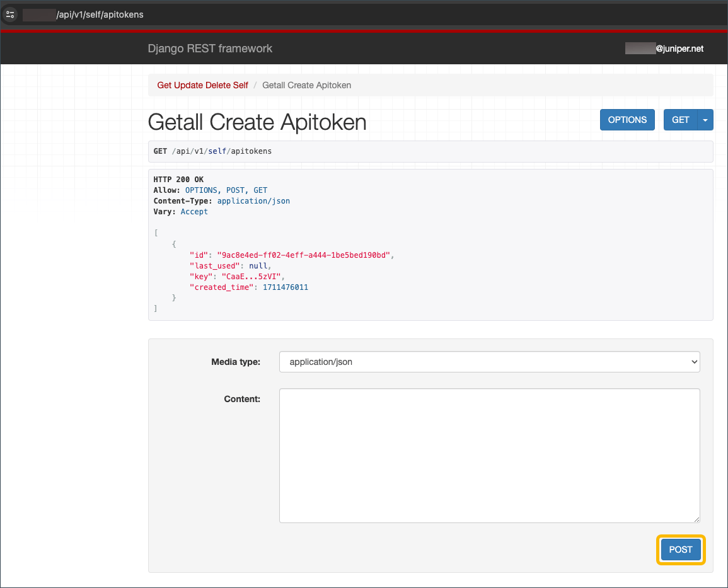Screen dimensions: 728x588
Task: Click inside the empty Content textarea
Action: tap(489, 455)
